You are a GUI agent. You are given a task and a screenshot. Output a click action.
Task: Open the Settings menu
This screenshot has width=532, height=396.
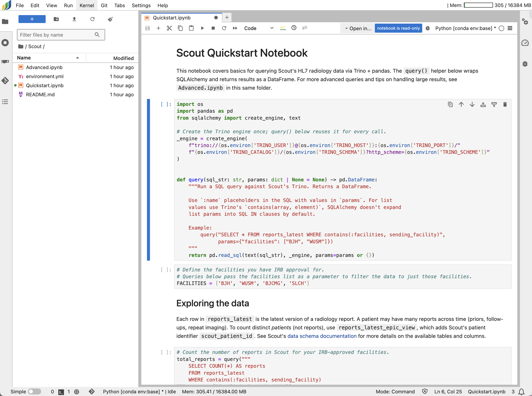click(141, 5)
